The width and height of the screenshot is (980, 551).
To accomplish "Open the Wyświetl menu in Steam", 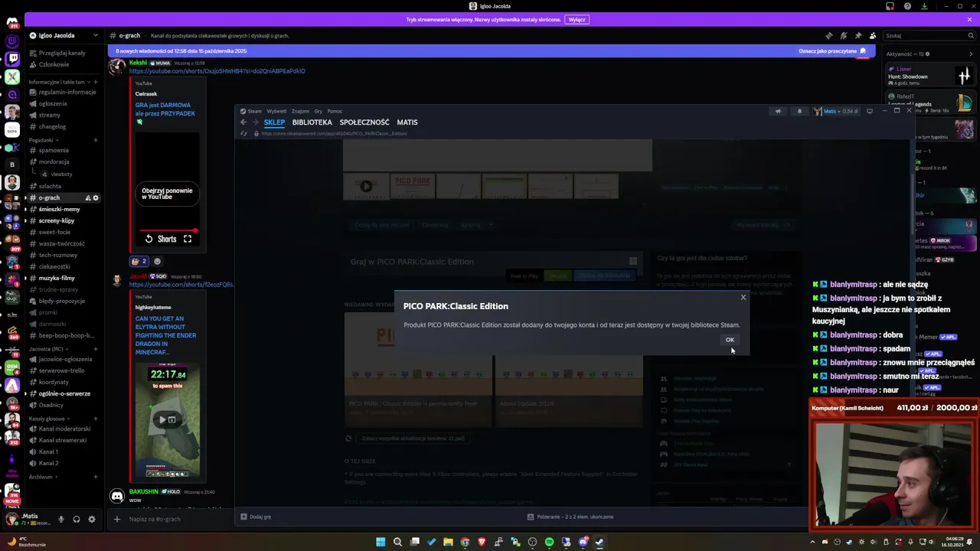I will coord(276,111).
